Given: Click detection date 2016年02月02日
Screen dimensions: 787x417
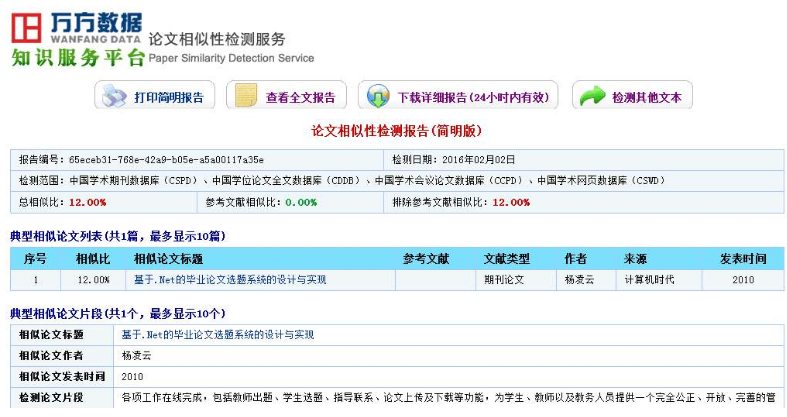Looking at the screenshot, I should tap(478, 160).
